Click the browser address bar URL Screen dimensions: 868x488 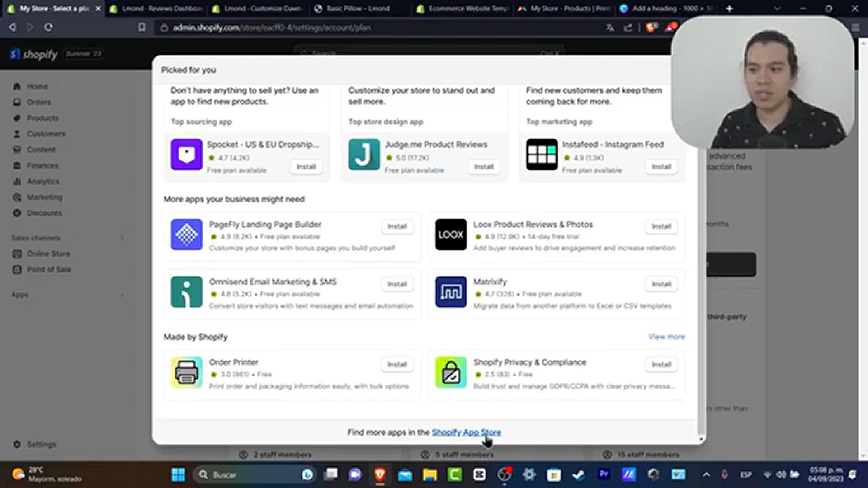272,28
